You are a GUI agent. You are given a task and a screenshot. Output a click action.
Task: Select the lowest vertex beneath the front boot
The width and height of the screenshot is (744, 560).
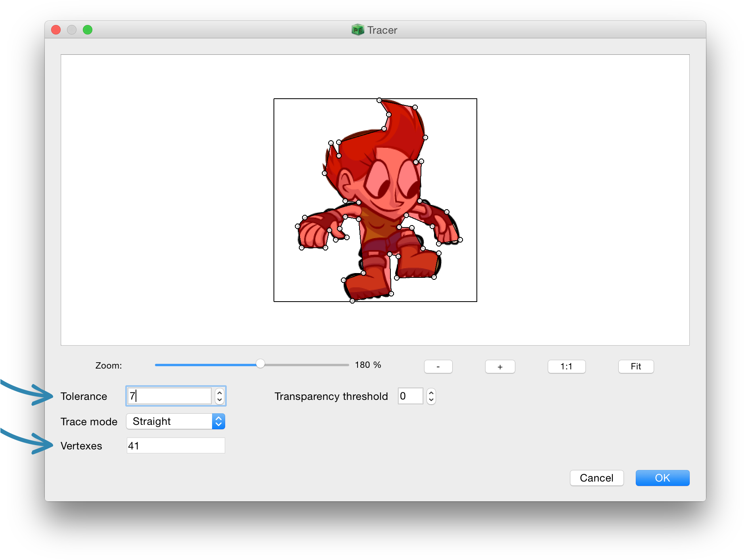352,301
